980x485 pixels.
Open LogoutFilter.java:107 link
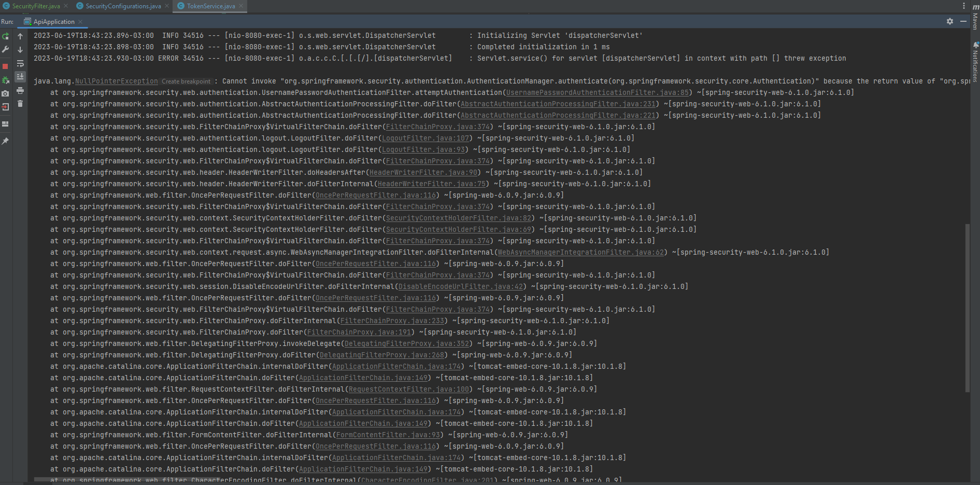[x=425, y=138]
